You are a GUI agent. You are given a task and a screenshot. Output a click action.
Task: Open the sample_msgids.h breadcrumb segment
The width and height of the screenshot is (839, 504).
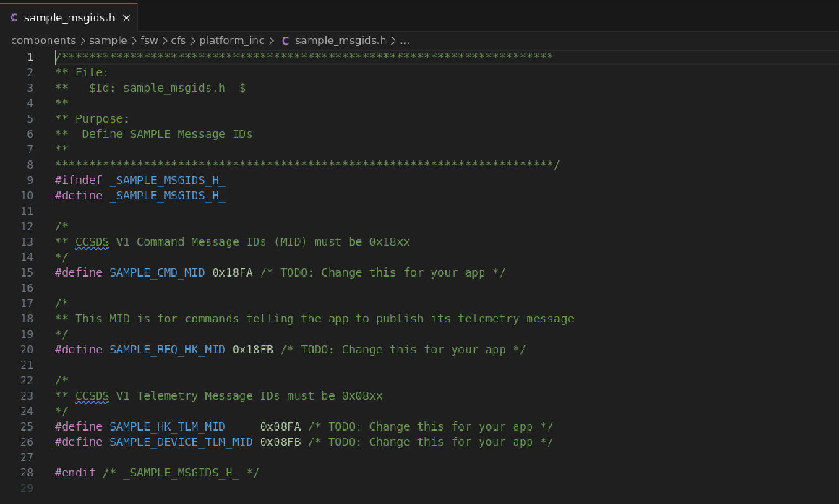(341, 41)
